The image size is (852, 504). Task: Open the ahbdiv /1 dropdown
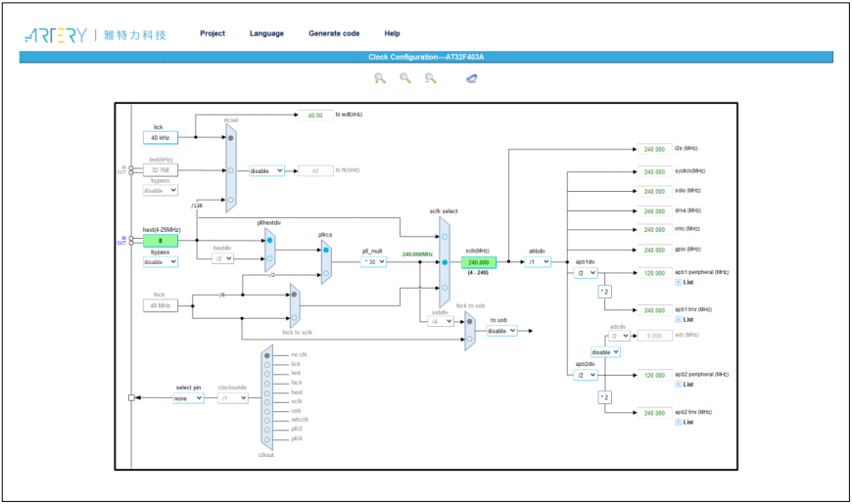538,261
